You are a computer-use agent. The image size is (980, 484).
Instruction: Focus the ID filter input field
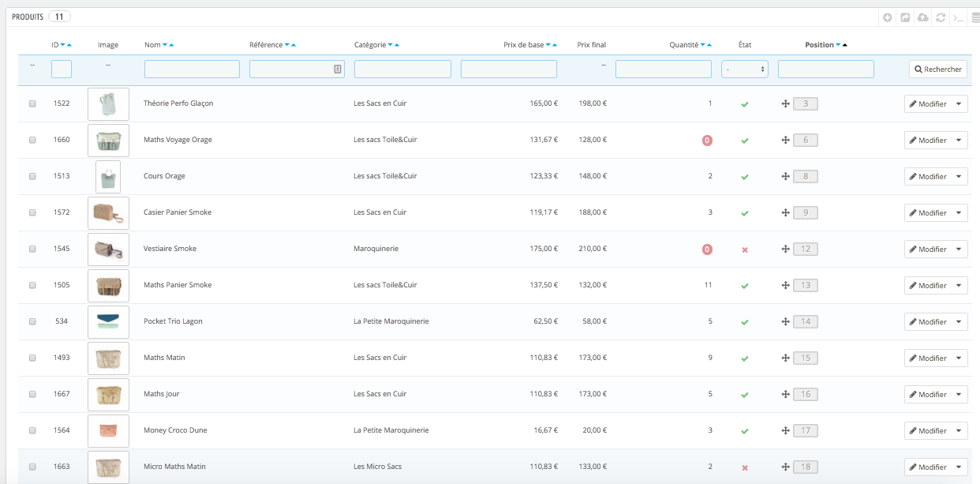62,69
